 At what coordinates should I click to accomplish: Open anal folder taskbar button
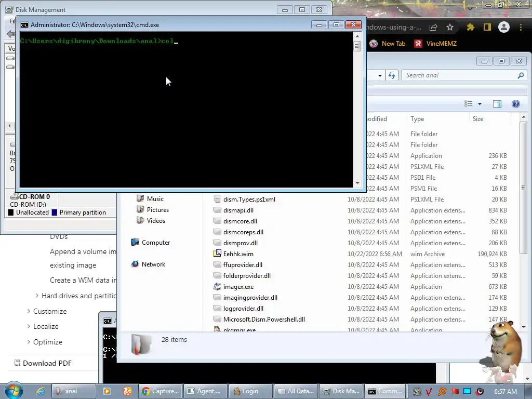(x=73, y=391)
